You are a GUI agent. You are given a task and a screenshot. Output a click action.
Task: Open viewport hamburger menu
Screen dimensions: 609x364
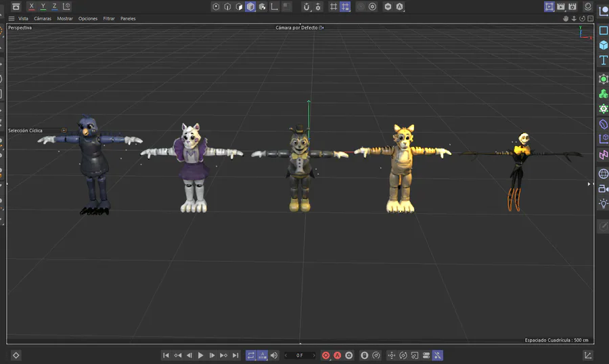pyautogui.click(x=12, y=18)
